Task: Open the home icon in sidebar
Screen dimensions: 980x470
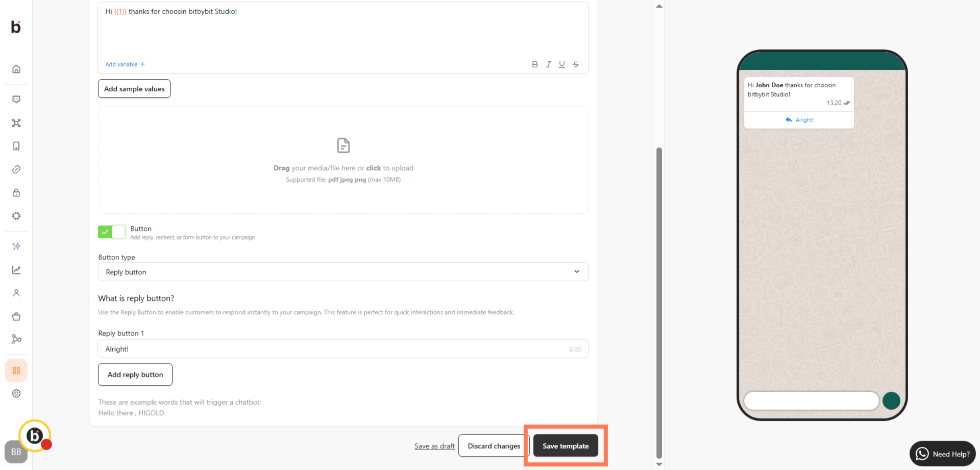Action: tap(16, 69)
